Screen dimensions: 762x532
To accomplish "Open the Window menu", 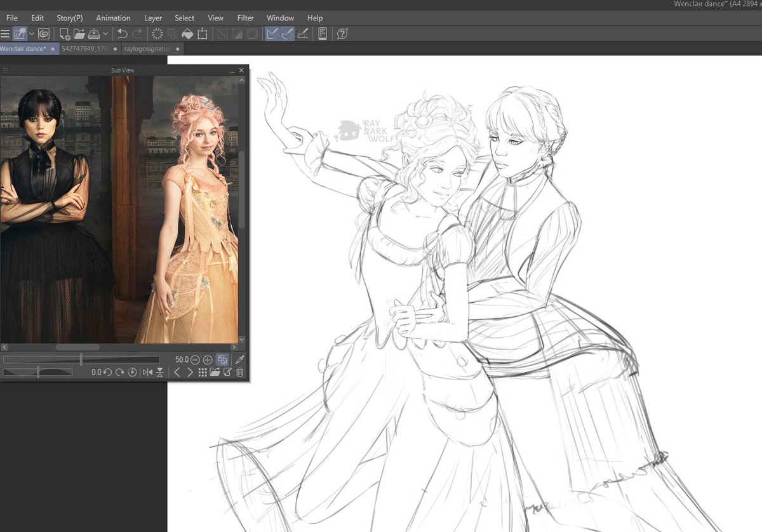I will click(x=280, y=18).
